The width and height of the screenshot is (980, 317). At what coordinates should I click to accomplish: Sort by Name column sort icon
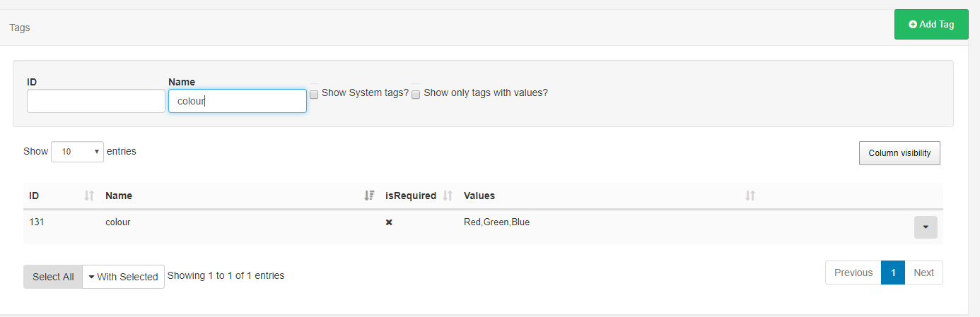369,196
